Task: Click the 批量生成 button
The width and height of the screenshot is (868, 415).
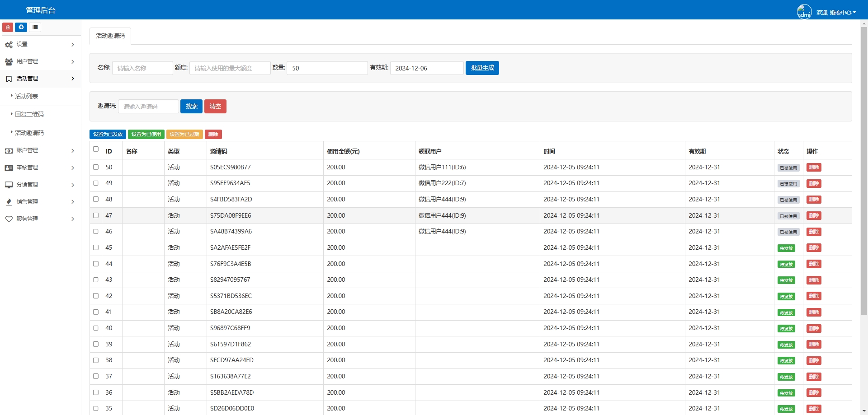Action: coord(482,68)
